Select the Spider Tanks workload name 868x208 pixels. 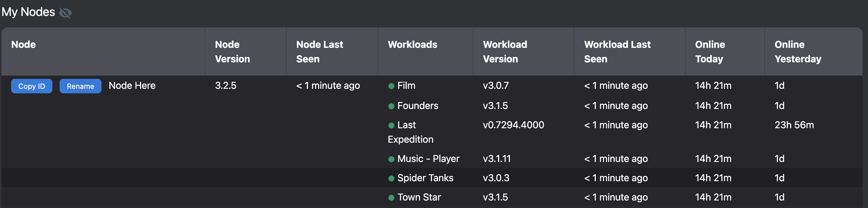(x=425, y=178)
